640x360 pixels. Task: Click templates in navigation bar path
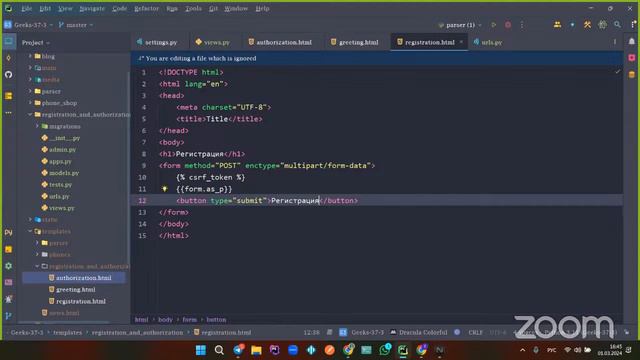tap(67, 332)
